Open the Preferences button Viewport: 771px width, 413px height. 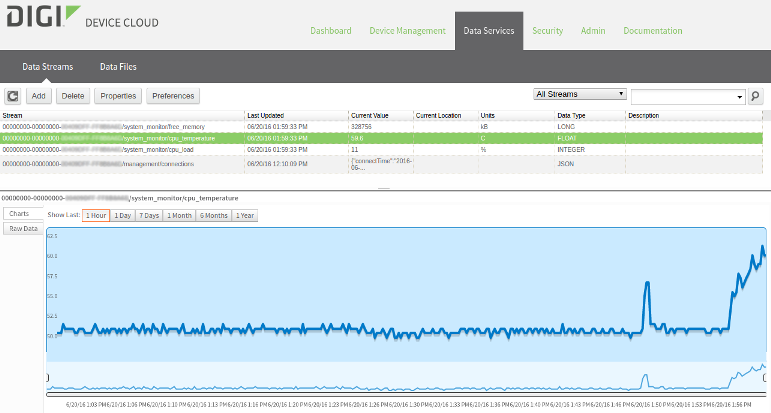point(173,96)
